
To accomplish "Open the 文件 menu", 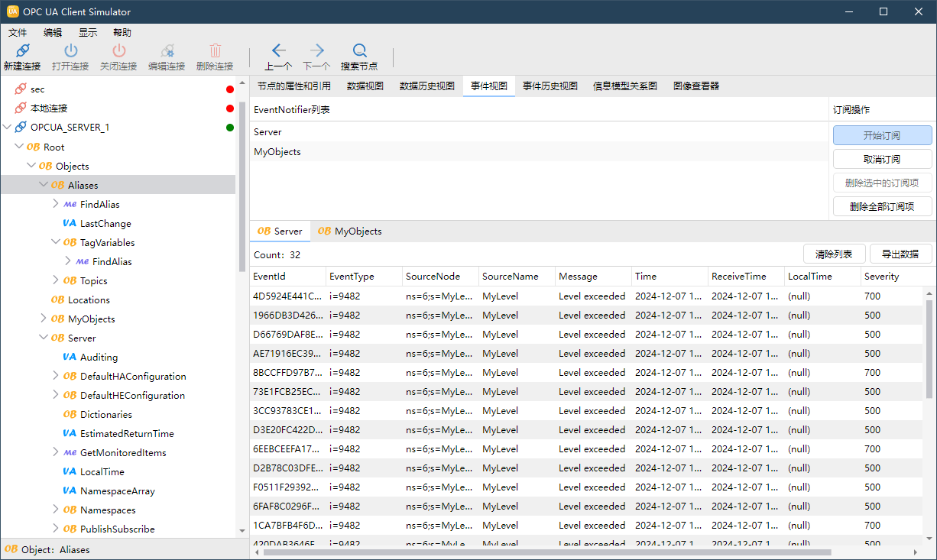I will [x=18, y=33].
